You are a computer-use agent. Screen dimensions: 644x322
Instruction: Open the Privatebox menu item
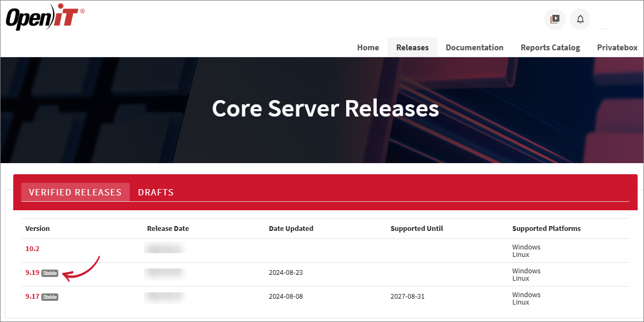[x=617, y=47]
